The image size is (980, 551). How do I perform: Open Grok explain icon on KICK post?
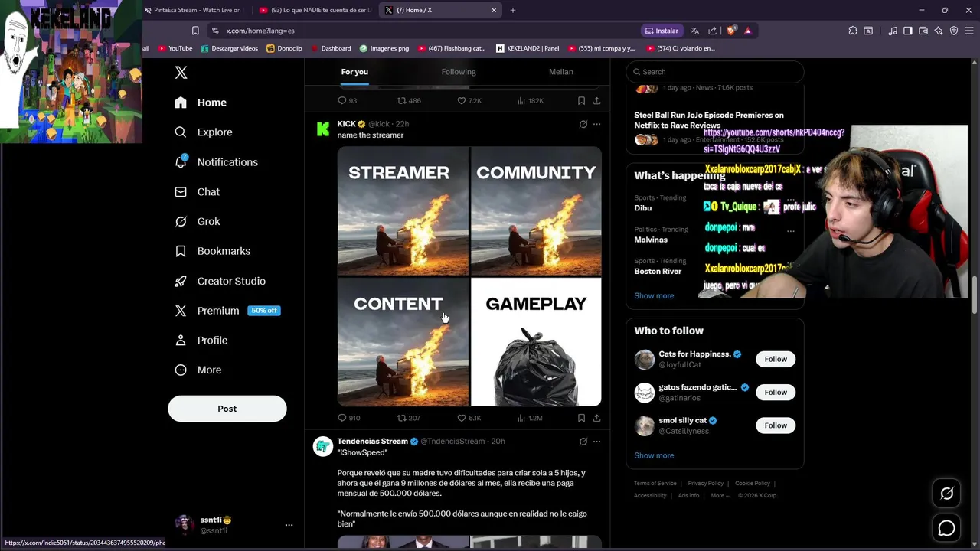click(x=583, y=124)
